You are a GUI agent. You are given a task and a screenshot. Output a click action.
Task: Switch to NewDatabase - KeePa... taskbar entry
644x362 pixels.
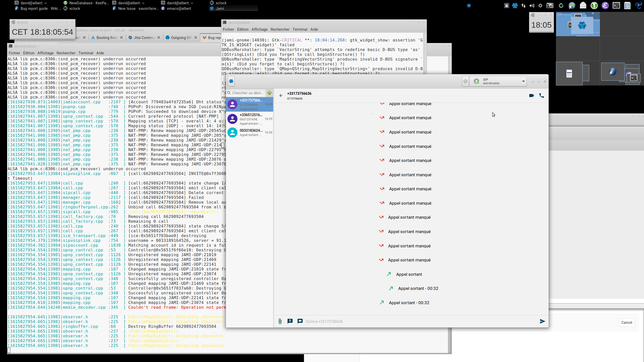86,3
